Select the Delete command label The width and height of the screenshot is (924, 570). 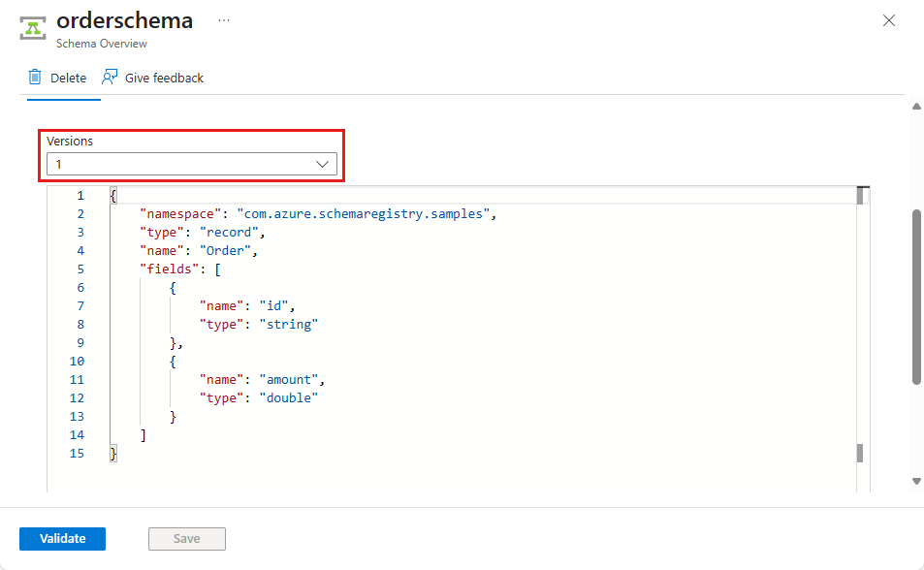point(68,78)
